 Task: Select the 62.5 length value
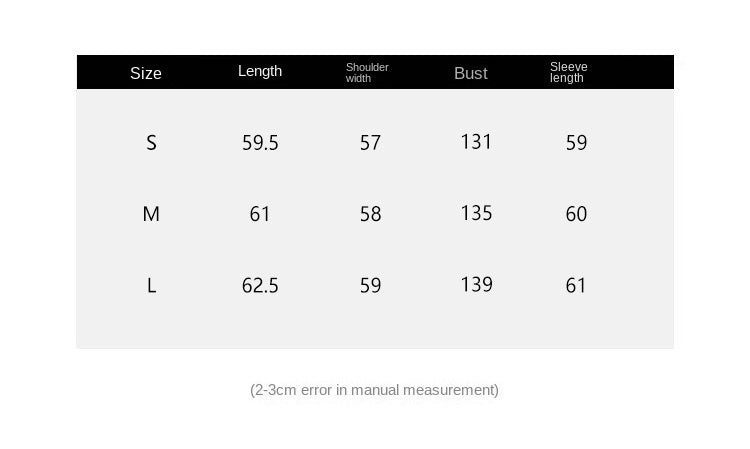click(260, 286)
